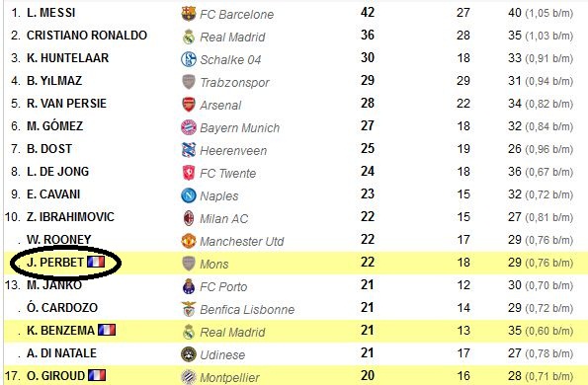Open Trabzonspor team link
The height and width of the screenshot is (385, 588).
click(234, 82)
